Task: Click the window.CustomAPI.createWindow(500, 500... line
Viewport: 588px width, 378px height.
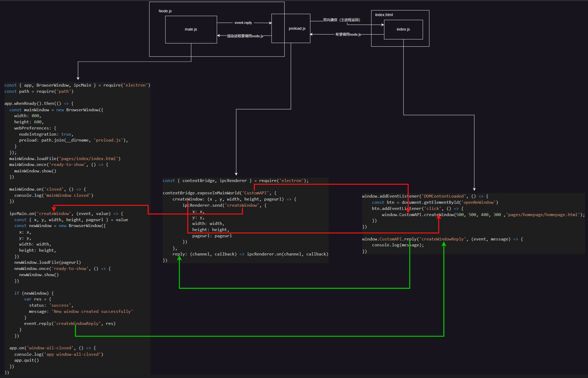Action: click(483, 215)
